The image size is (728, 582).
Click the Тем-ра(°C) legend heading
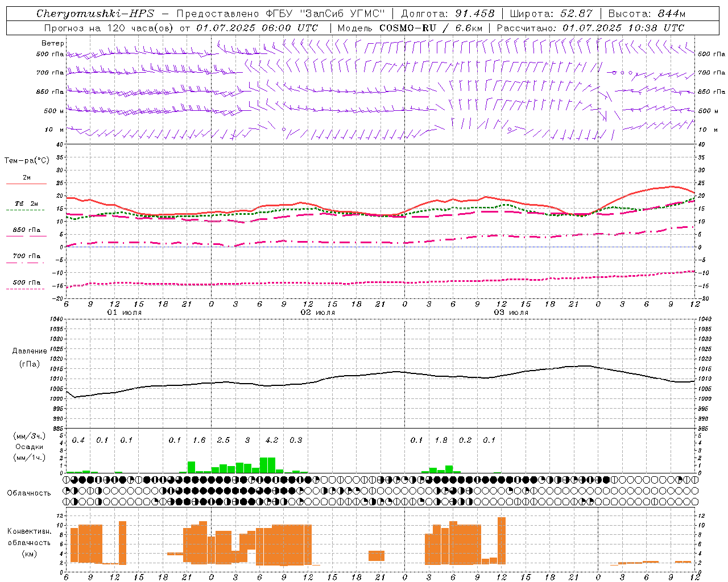[x=27, y=161]
